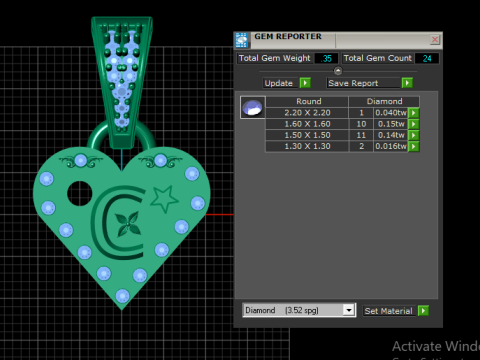
Task: Select the 1.60 X 1.60 size cell
Action: (307, 124)
